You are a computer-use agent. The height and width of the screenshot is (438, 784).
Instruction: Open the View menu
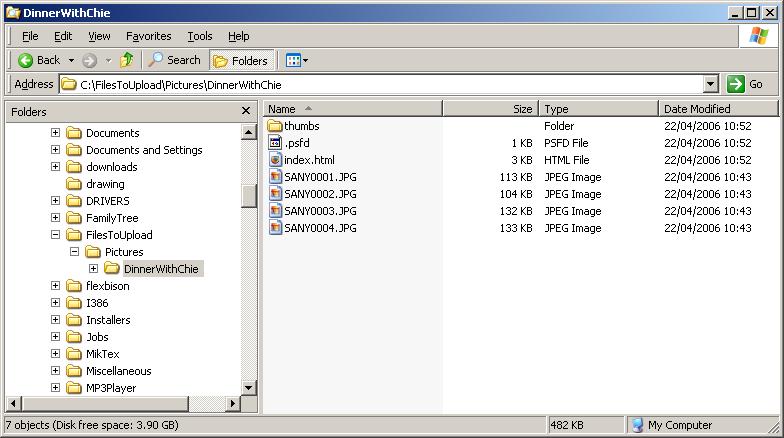(x=99, y=36)
